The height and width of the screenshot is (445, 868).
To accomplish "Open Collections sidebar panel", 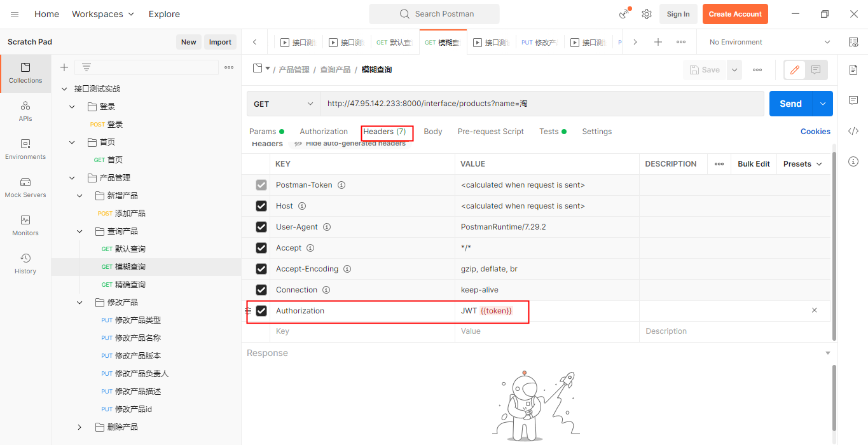I will point(25,73).
